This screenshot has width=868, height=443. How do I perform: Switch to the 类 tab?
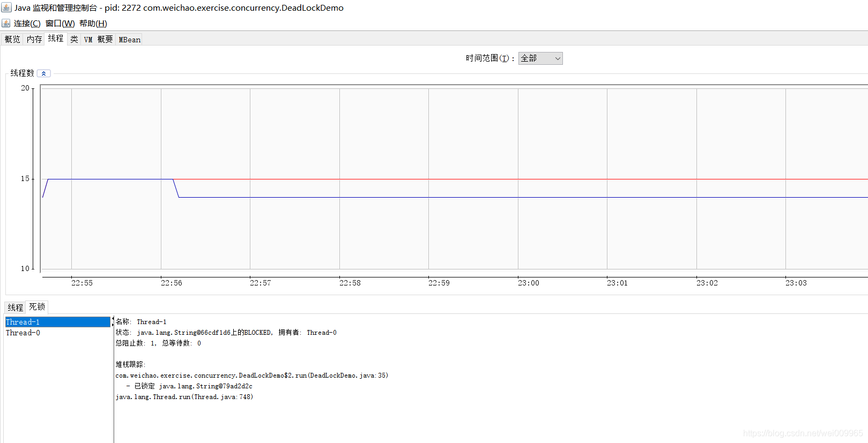tap(74, 39)
